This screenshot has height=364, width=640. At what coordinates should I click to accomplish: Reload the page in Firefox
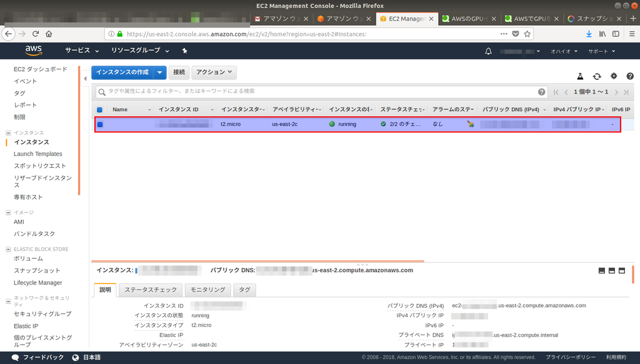click(36, 34)
